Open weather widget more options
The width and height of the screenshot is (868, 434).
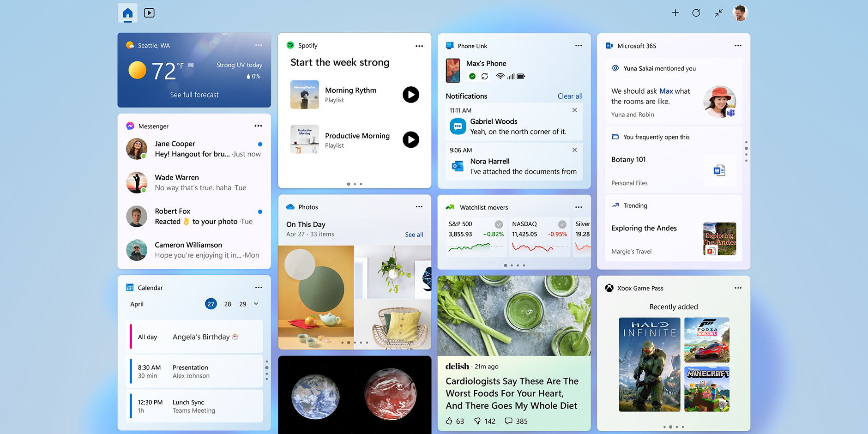click(259, 45)
